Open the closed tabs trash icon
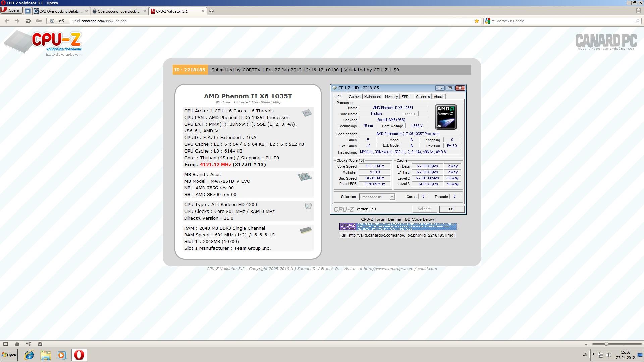The width and height of the screenshot is (644, 362). (638, 11)
